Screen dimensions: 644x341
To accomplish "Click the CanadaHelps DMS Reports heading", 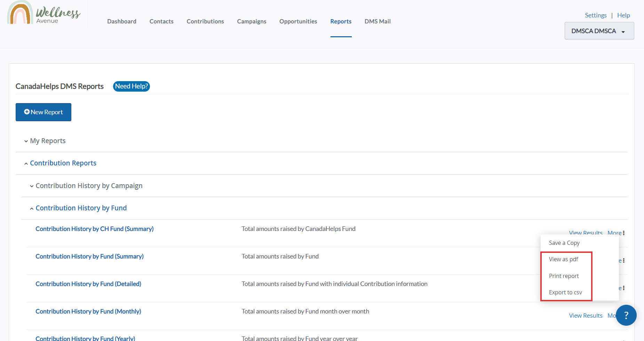I will click(x=59, y=86).
